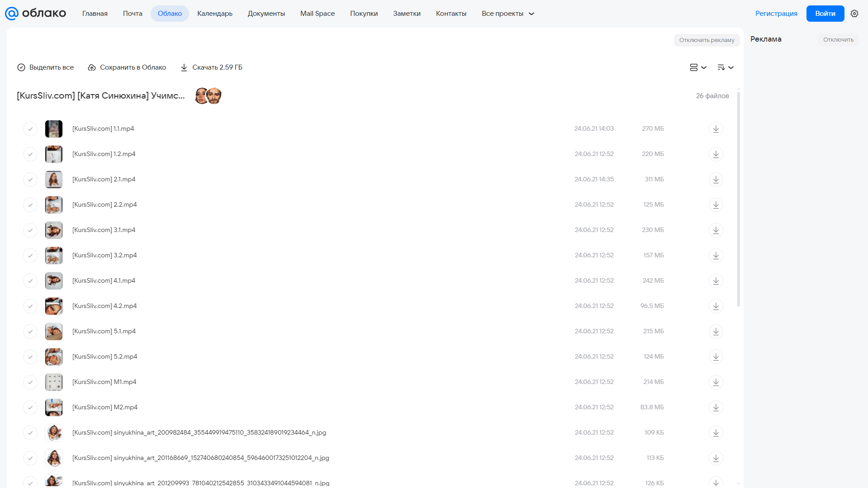
Task: Open thumbnail of 4.1.mp4 video
Action: (54, 281)
